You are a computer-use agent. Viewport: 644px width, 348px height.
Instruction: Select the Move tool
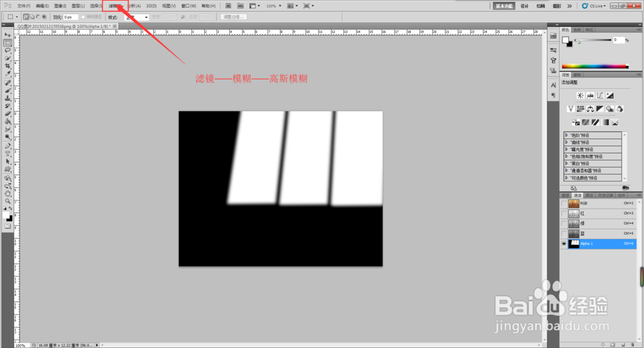pos(8,35)
